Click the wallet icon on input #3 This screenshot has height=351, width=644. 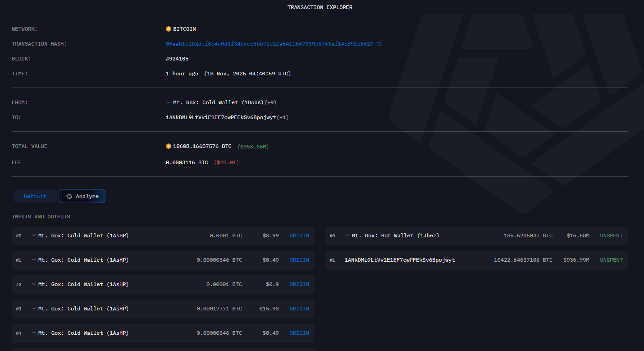pos(33,309)
